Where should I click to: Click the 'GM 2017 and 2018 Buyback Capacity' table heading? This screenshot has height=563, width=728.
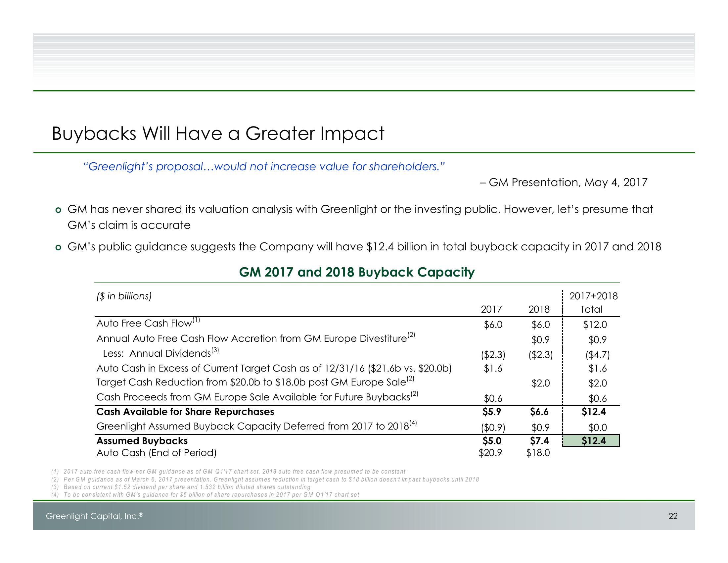point(357,272)
